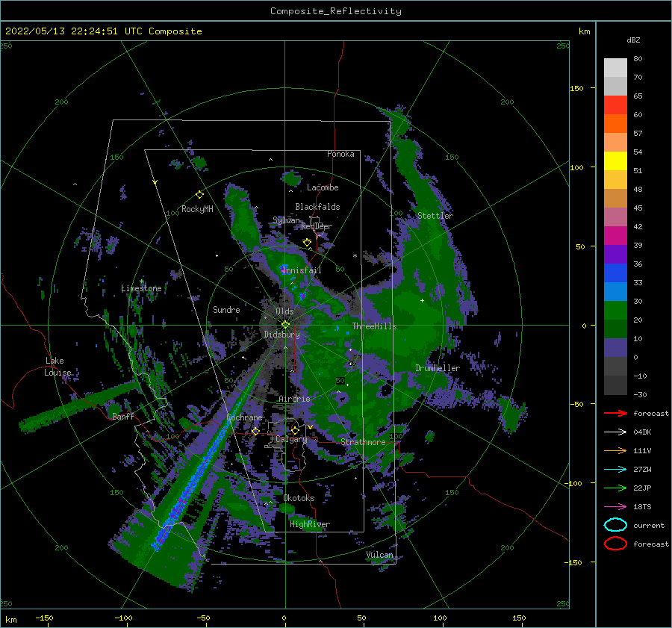Click the Lacombe town label
672x628 pixels.
323,187
